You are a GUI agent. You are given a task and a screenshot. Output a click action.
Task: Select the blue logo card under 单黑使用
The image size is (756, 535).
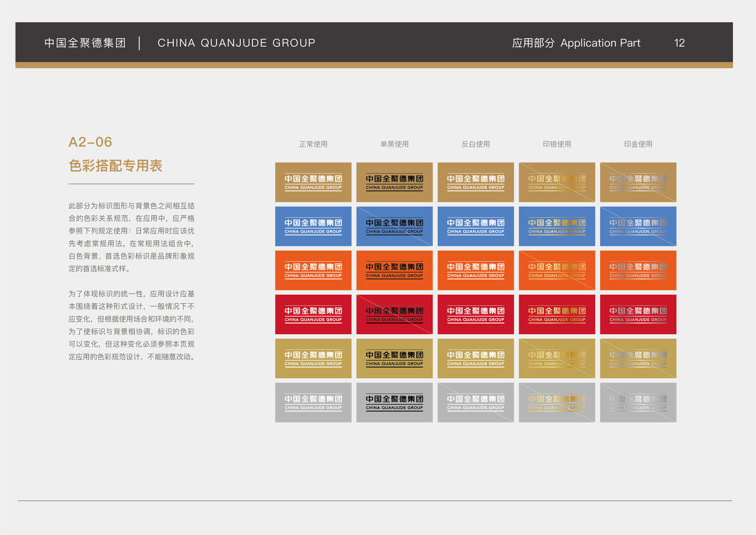[x=395, y=227]
